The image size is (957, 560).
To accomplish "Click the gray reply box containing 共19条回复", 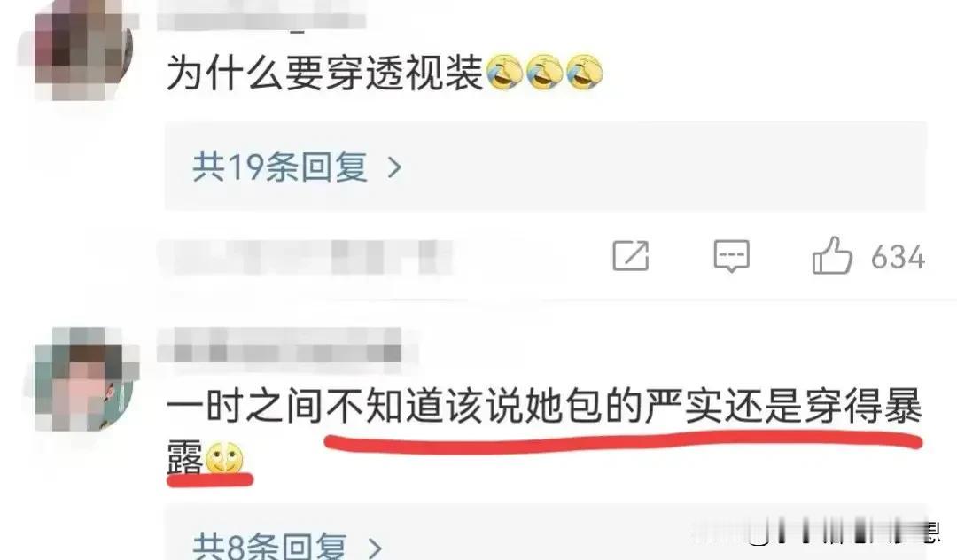I will point(546,166).
